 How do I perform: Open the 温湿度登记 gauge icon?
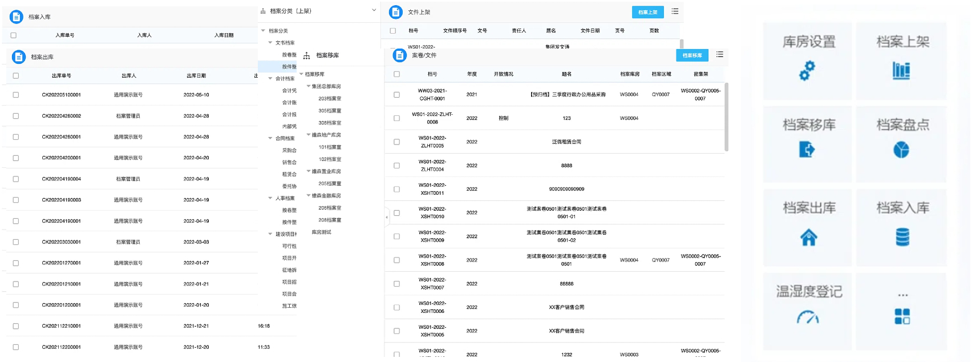(808, 317)
